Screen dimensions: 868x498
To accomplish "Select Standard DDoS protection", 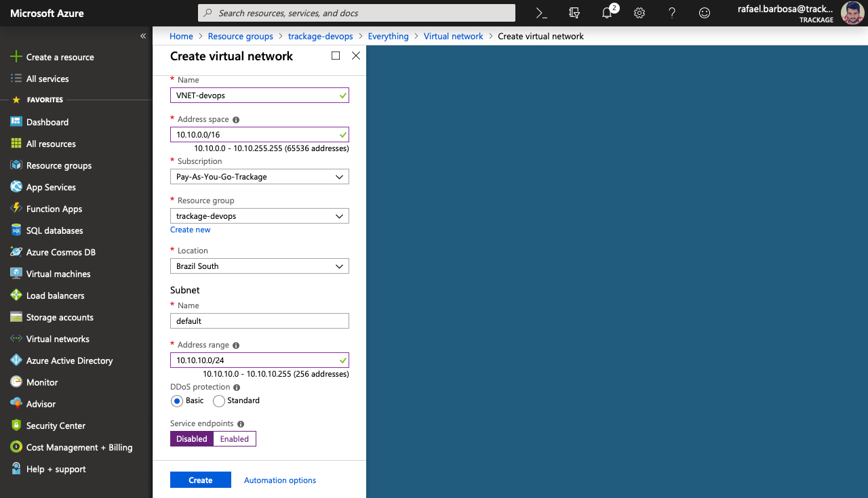I will tap(219, 400).
